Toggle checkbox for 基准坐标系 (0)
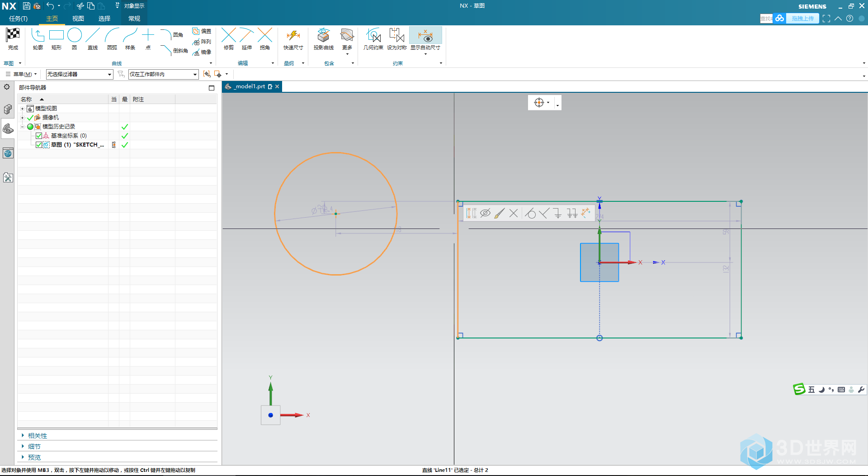Image resolution: width=868 pixels, height=476 pixels. 39,136
